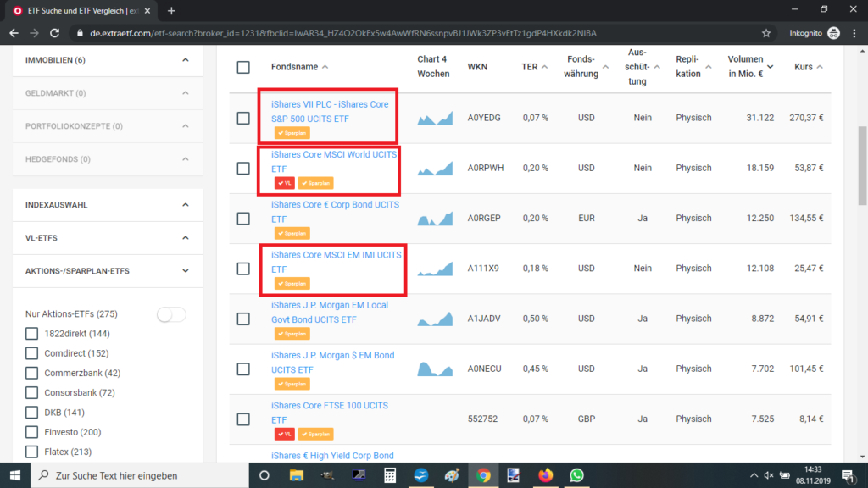
Task: Click the battery tray icon
Action: tap(784, 475)
